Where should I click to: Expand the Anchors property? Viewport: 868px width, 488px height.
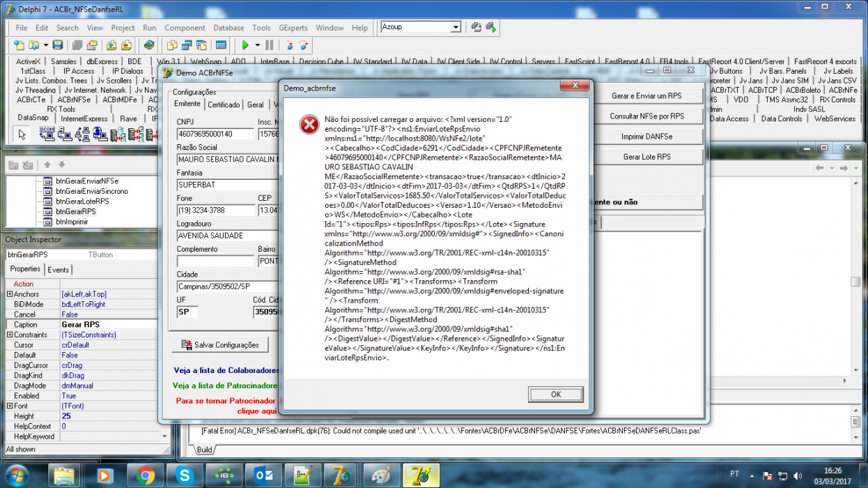pyautogui.click(x=9, y=294)
